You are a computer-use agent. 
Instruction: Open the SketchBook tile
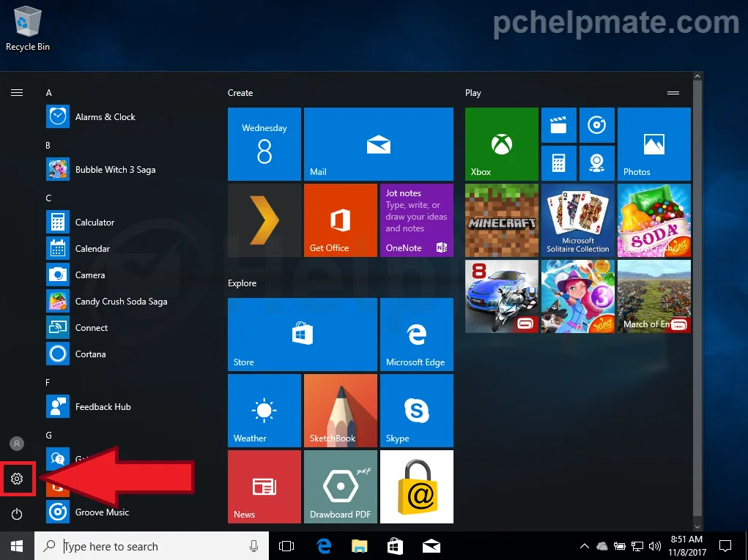pyautogui.click(x=341, y=411)
